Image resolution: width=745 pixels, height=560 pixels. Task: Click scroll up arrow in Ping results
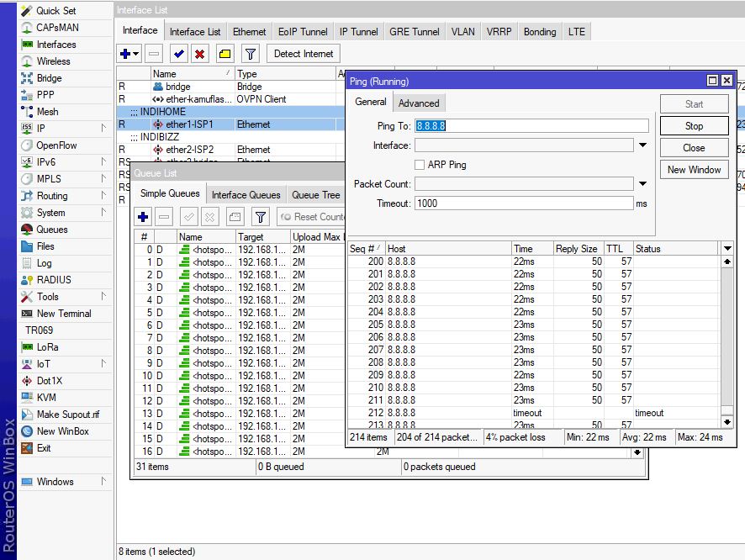coord(727,262)
